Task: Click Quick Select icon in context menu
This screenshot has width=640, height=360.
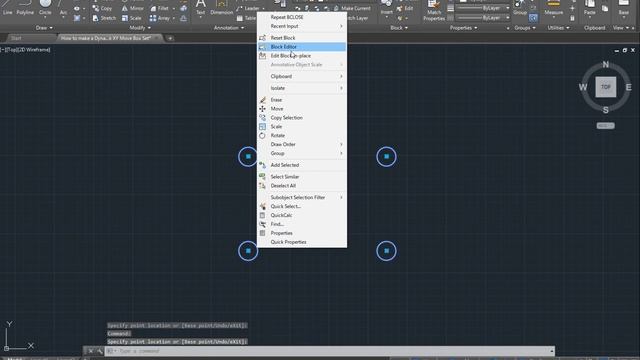Action: [x=262, y=207]
